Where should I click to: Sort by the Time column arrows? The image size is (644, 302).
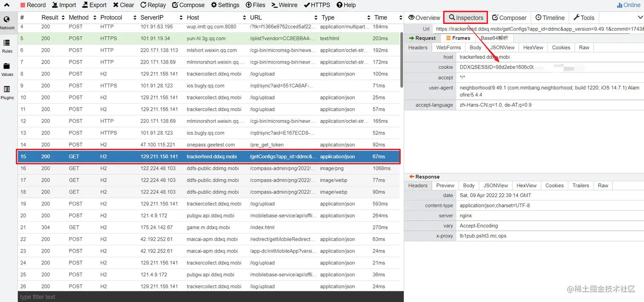pyautogui.click(x=400, y=17)
